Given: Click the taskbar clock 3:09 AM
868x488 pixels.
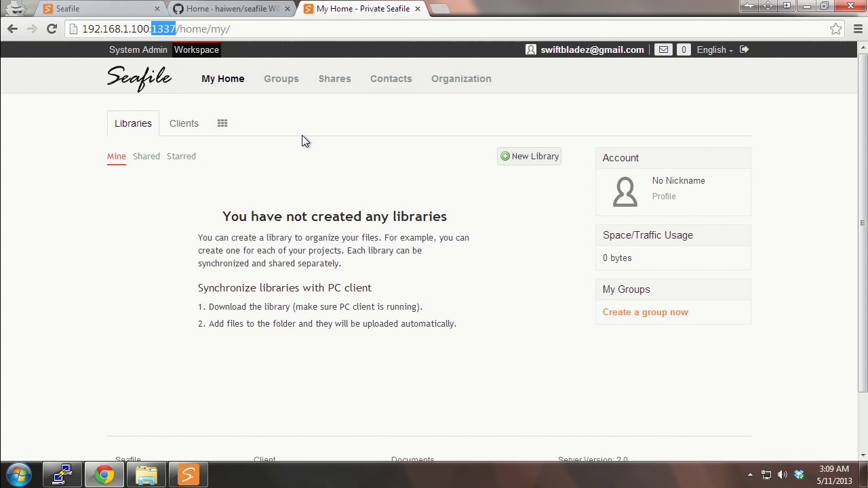Looking at the screenshot, I should tap(833, 469).
